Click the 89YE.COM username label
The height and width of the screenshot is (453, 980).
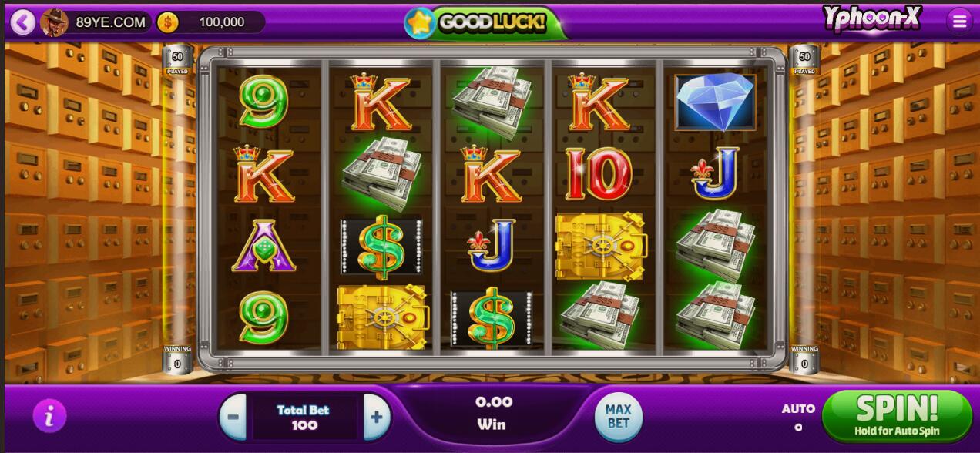(x=111, y=22)
